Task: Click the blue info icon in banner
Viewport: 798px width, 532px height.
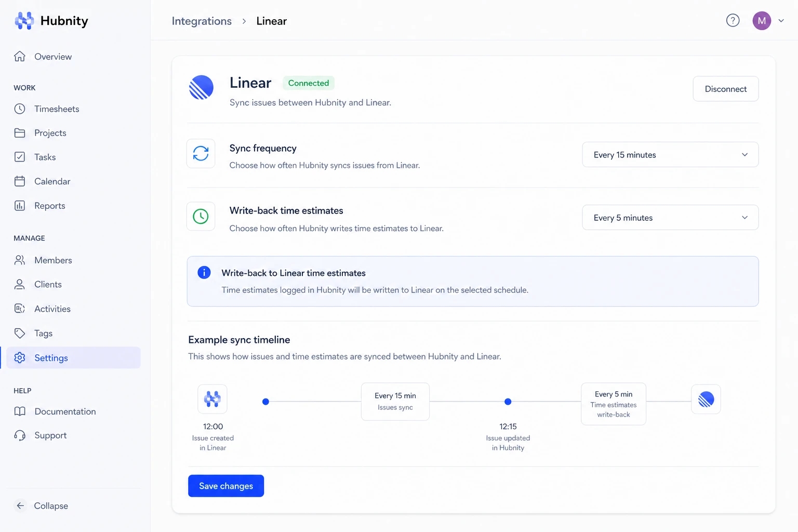Action: point(204,273)
